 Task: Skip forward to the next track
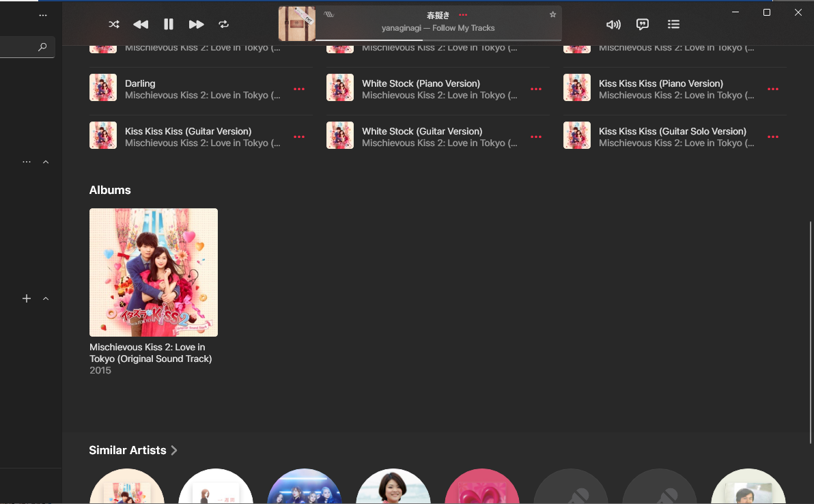(196, 25)
